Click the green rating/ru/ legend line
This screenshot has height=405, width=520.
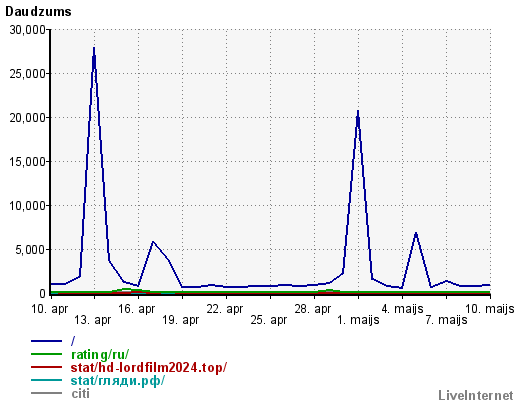pos(46,354)
